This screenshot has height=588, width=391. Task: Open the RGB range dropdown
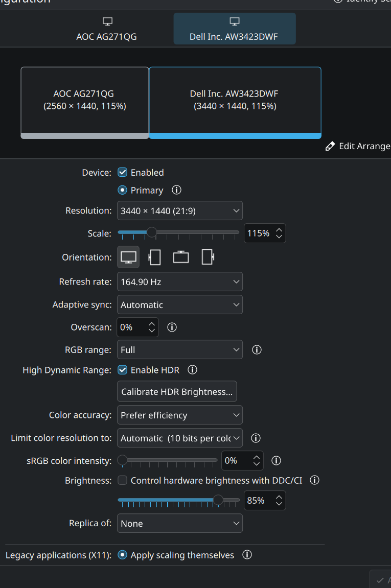[x=180, y=350]
